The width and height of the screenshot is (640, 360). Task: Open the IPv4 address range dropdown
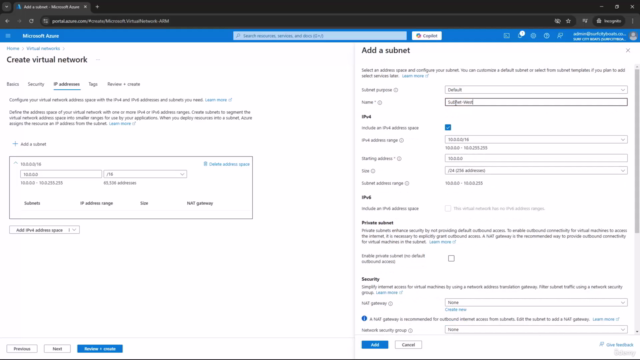[536, 140]
